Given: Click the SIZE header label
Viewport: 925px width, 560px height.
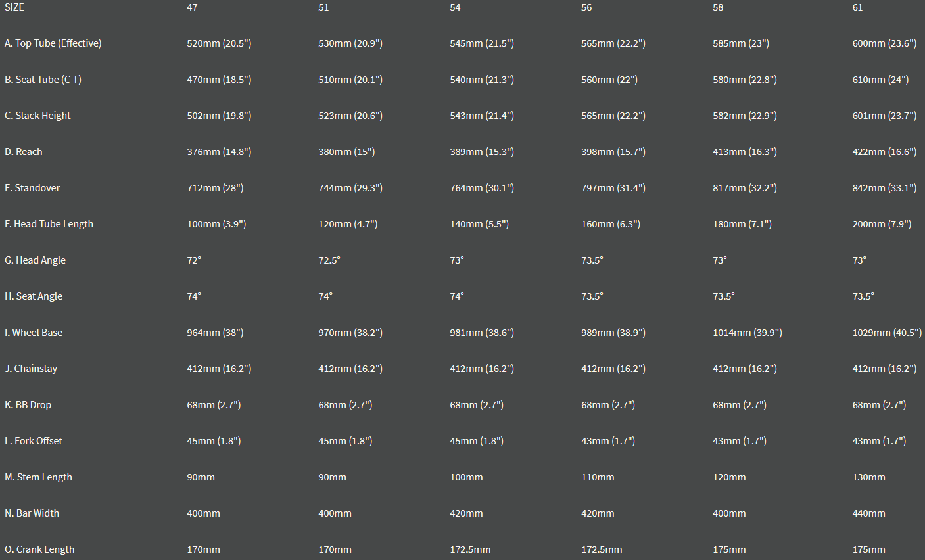Looking at the screenshot, I should (x=14, y=7).
